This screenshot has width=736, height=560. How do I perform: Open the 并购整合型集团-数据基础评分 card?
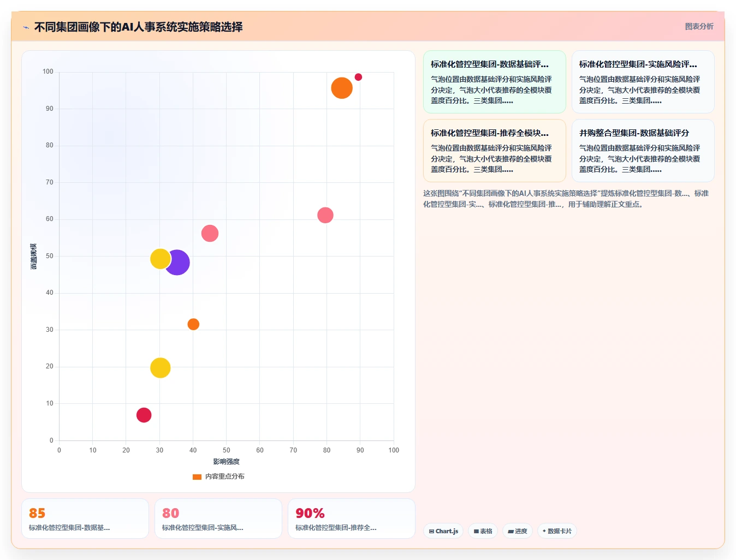coord(643,151)
